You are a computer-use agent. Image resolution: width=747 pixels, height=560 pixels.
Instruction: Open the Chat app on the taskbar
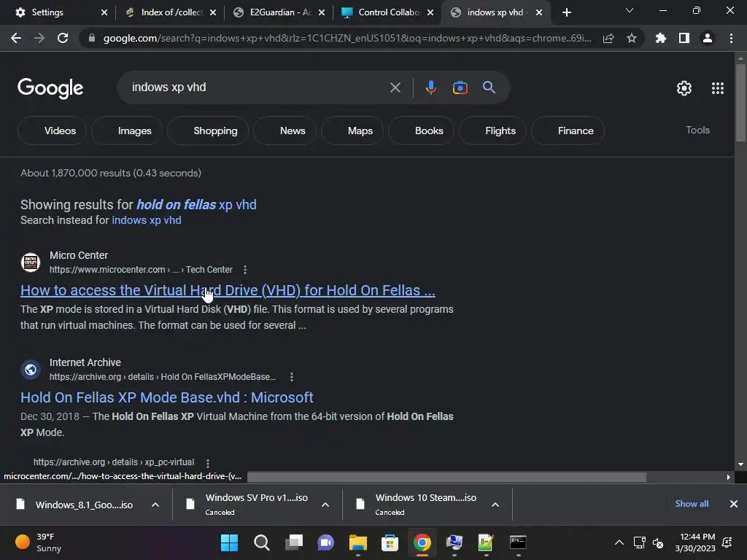326,542
